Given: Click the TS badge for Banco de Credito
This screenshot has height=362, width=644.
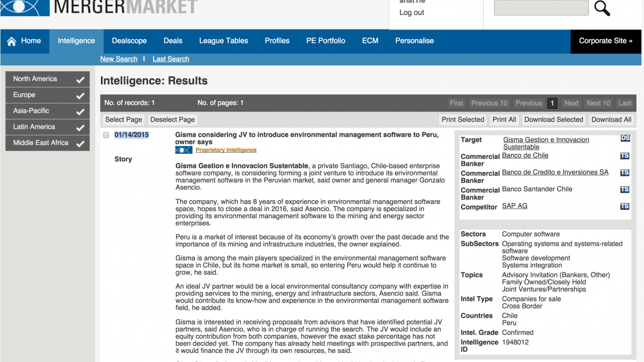Looking at the screenshot, I should click(x=625, y=173).
